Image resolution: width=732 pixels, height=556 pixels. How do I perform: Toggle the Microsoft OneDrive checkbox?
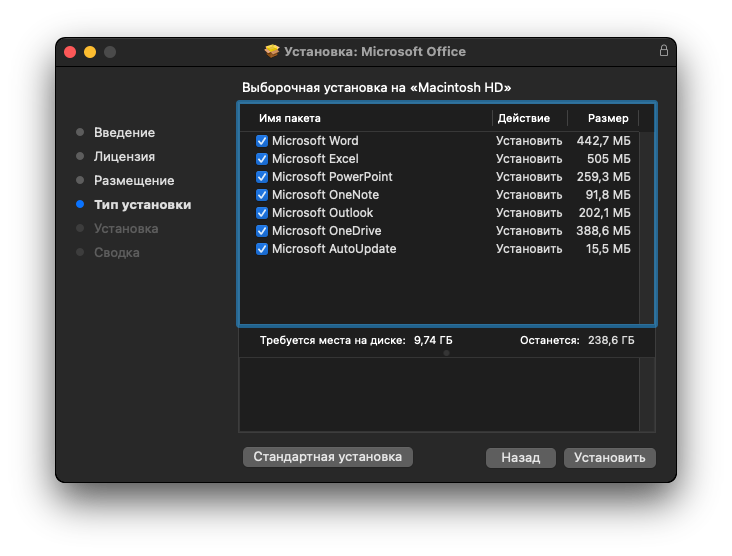click(x=262, y=231)
